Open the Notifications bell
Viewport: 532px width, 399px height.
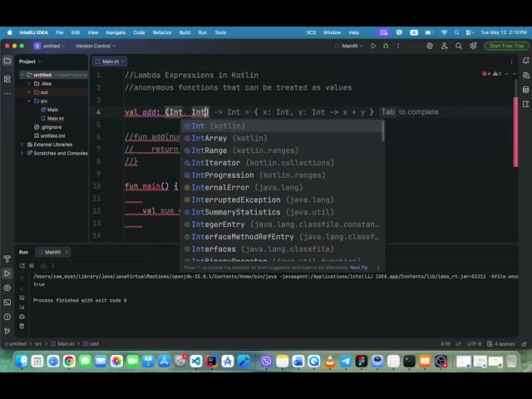tap(525, 61)
